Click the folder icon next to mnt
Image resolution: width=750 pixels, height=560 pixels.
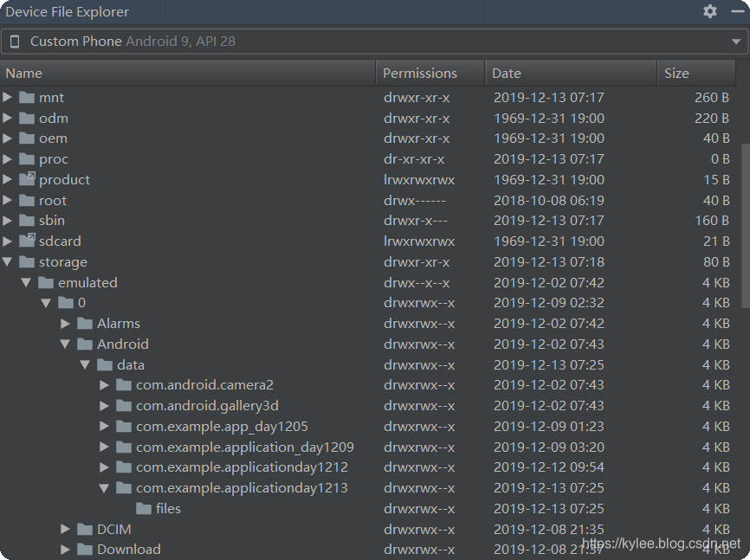pos(26,97)
